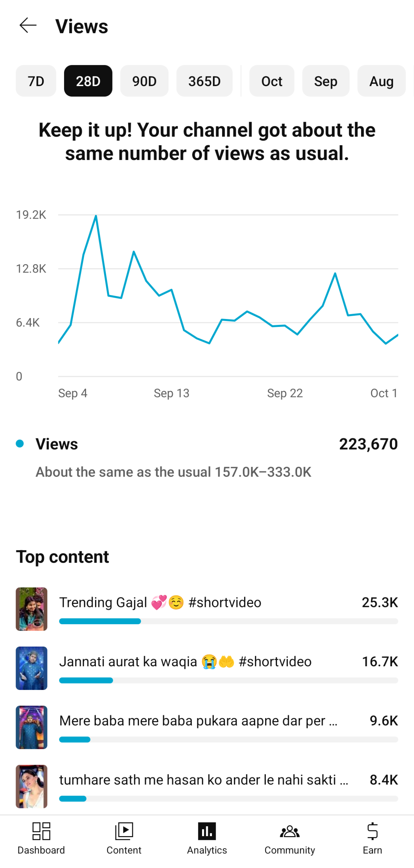The width and height of the screenshot is (414, 868).
Task: Switch to the 90D time range
Action: (144, 81)
